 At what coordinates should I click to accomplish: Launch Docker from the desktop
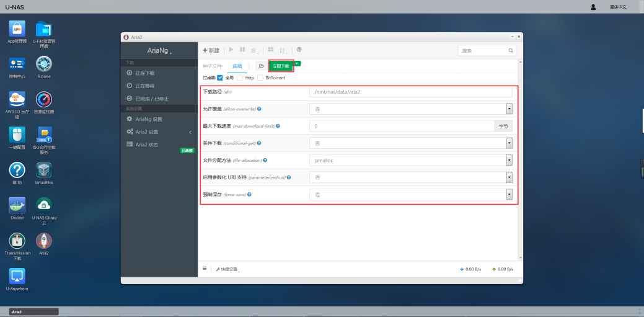point(17,205)
